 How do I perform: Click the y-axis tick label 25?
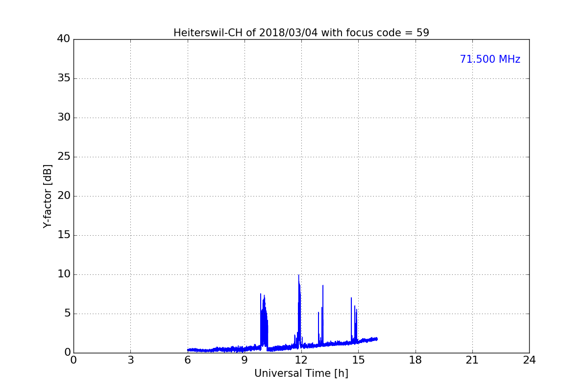(64, 157)
